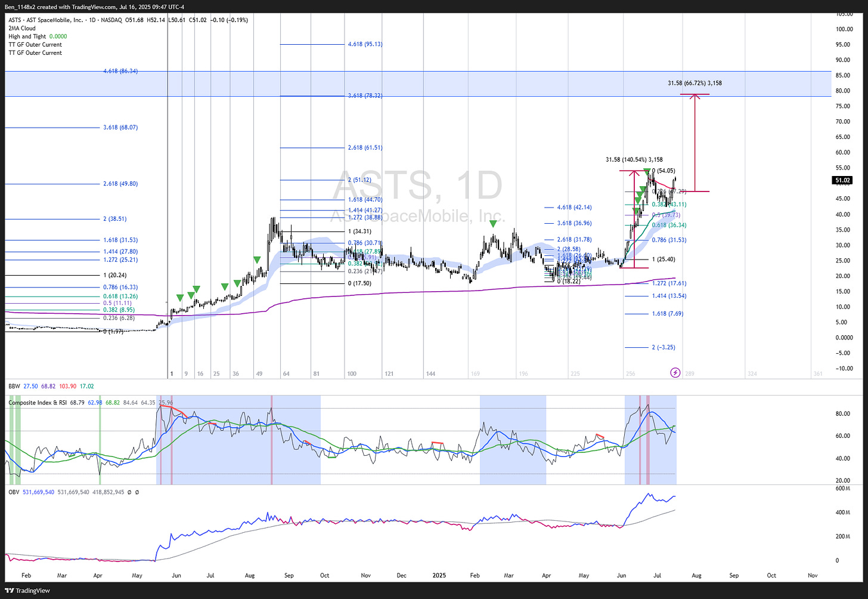Click the purple lightning event marker icon

[675, 373]
